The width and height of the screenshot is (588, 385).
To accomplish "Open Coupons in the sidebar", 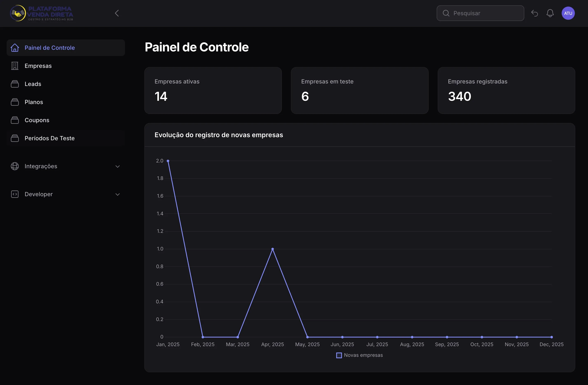I will (66, 120).
